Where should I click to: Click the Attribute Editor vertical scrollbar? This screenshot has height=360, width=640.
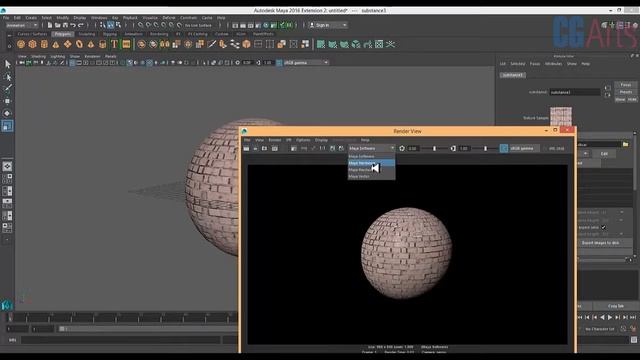tap(635, 161)
